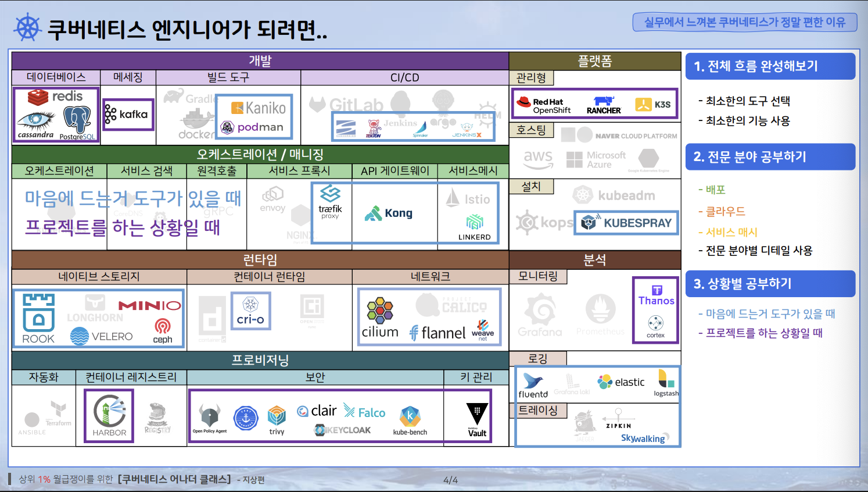Click the Vault logo
The image size is (868, 492).
click(477, 420)
